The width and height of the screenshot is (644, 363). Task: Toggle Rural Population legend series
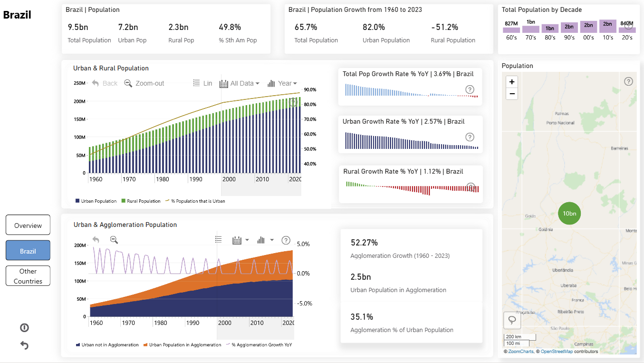141,201
